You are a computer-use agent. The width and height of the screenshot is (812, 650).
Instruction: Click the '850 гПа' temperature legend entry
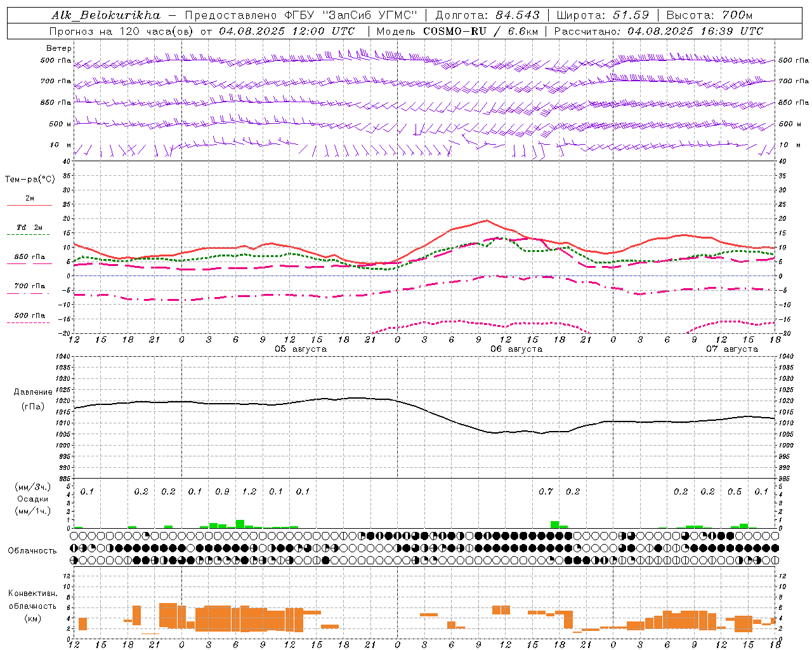pos(30,257)
